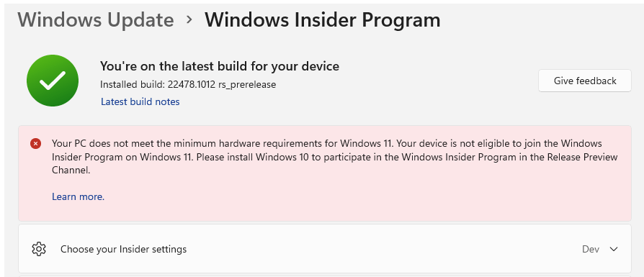Click the breadcrumb chevron separator arrow
The width and height of the screenshot is (644, 277).
pos(189,19)
